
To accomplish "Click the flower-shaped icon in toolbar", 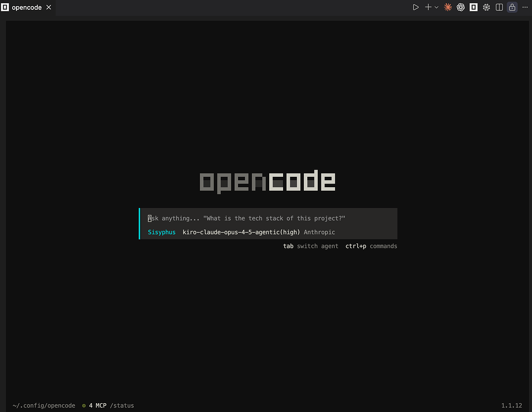I will coord(486,7).
